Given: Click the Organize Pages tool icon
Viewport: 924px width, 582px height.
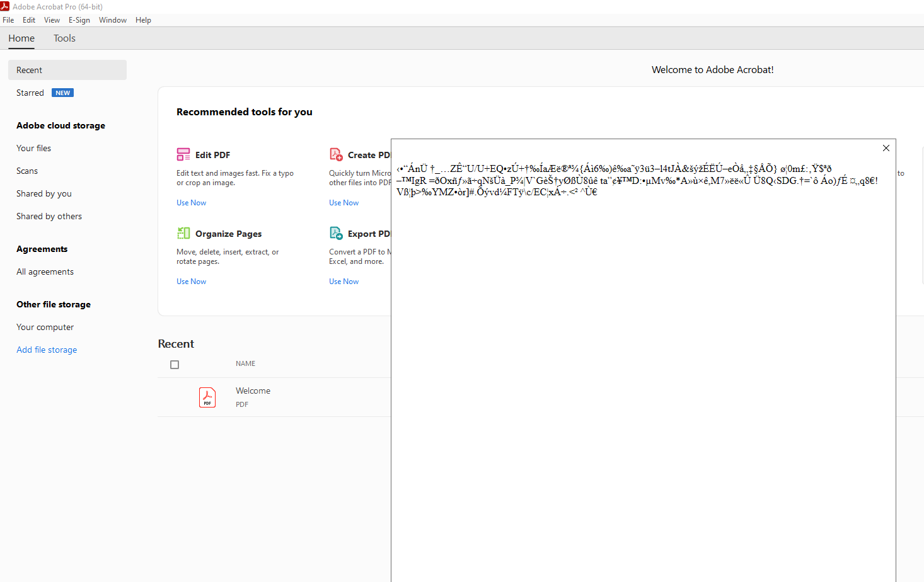Looking at the screenshot, I should (183, 233).
